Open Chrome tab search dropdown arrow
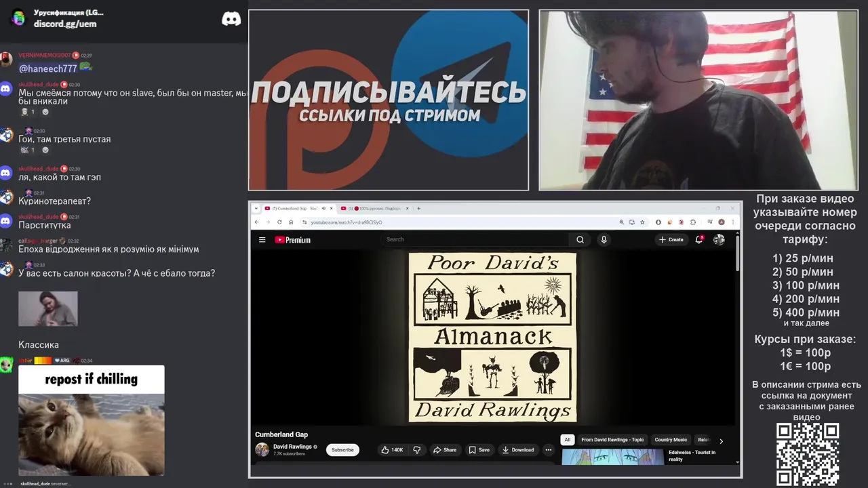 coord(256,209)
